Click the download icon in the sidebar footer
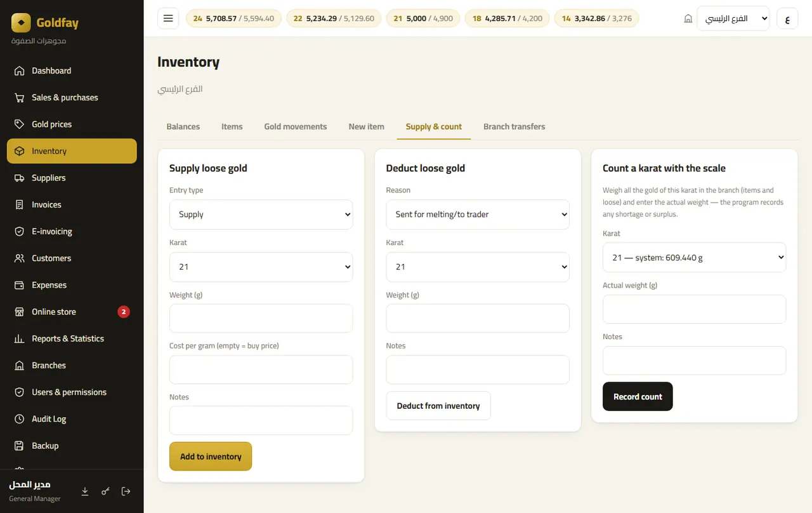 [x=85, y=491]
